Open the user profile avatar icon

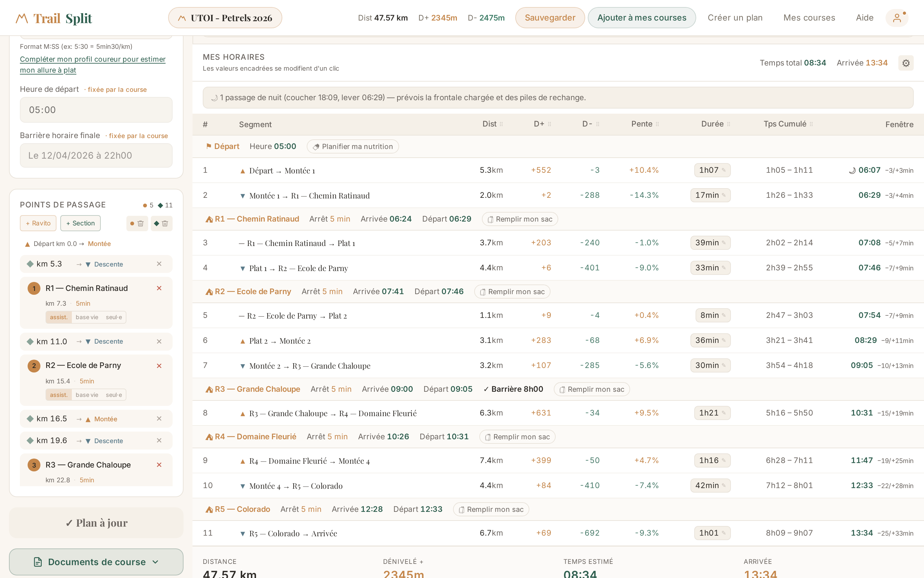897,18
